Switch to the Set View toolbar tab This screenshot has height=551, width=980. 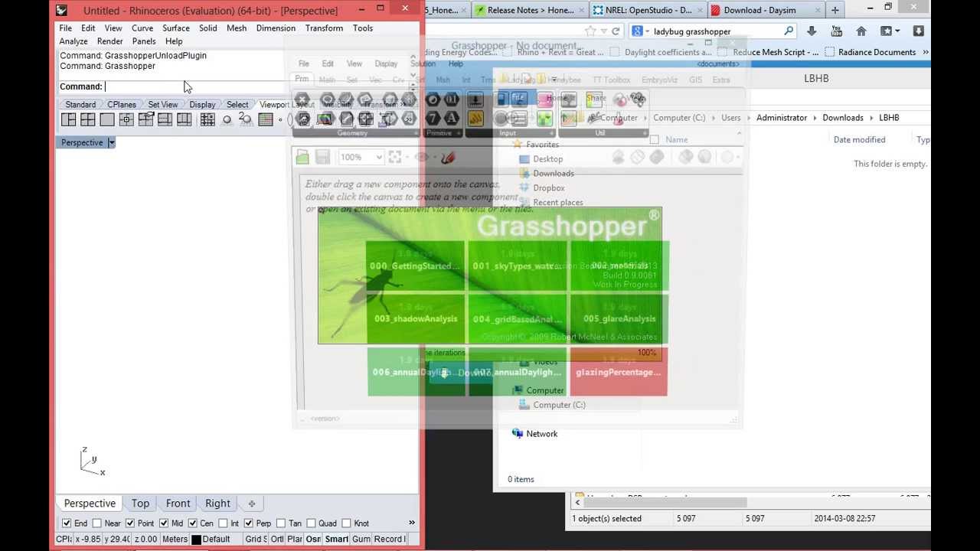click(x=163, y=105)
